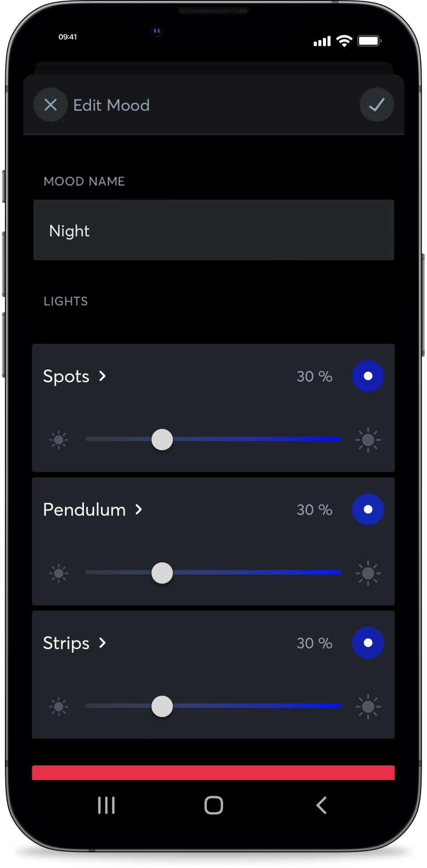Tap the dim sun icon for Strips

pos(59,706)
